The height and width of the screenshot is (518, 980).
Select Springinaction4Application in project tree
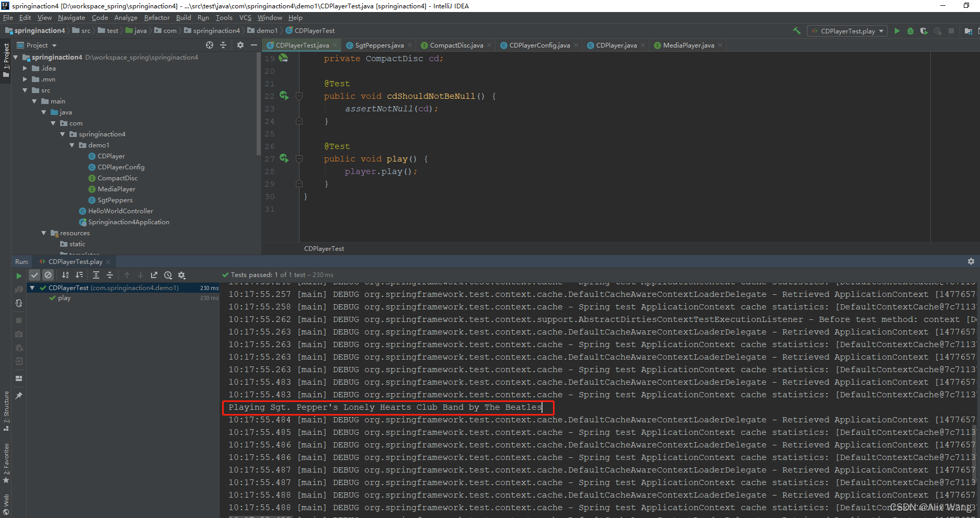[x=129, y=222]
